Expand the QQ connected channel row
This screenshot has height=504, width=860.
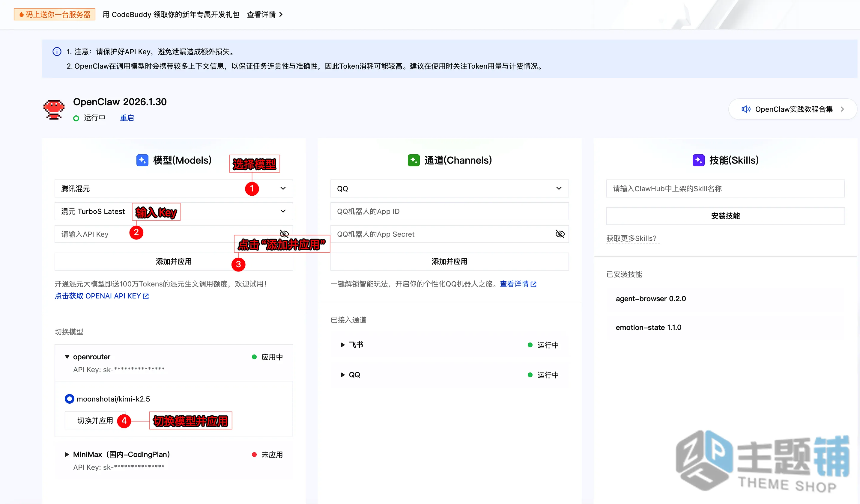(x=343, y=375)
